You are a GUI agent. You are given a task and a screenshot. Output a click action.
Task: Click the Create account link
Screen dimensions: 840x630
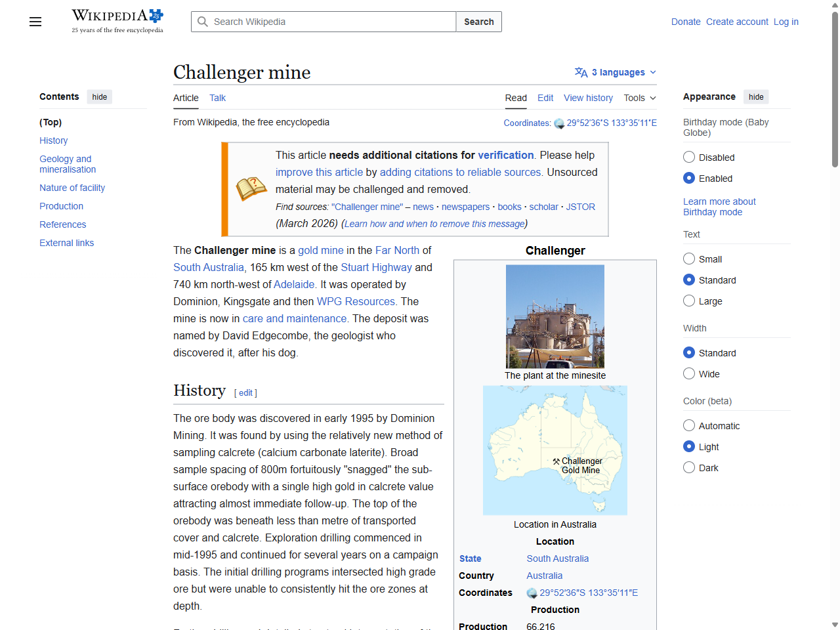[737, 22]
